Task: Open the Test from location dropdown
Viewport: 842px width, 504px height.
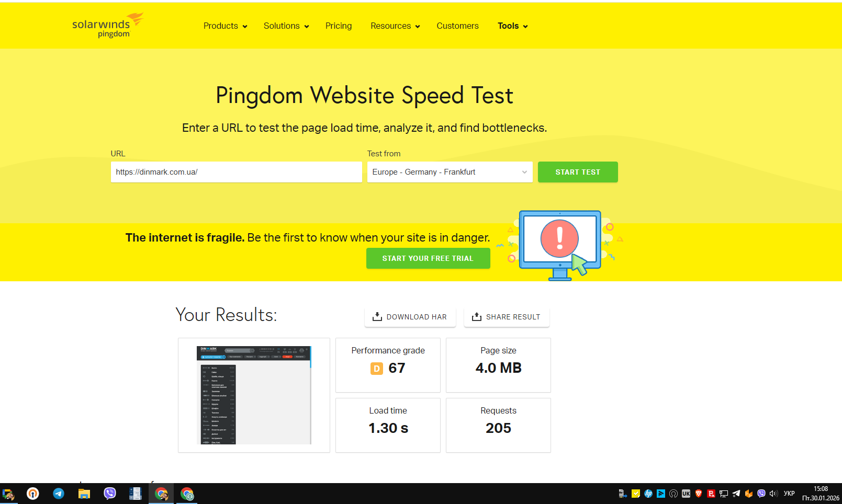Action: 450,172
